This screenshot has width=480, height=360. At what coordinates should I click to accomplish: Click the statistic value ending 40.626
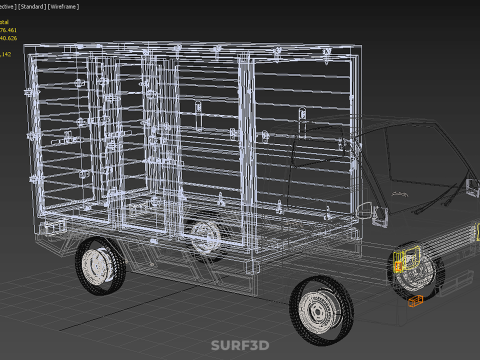(x=8, y=38)
